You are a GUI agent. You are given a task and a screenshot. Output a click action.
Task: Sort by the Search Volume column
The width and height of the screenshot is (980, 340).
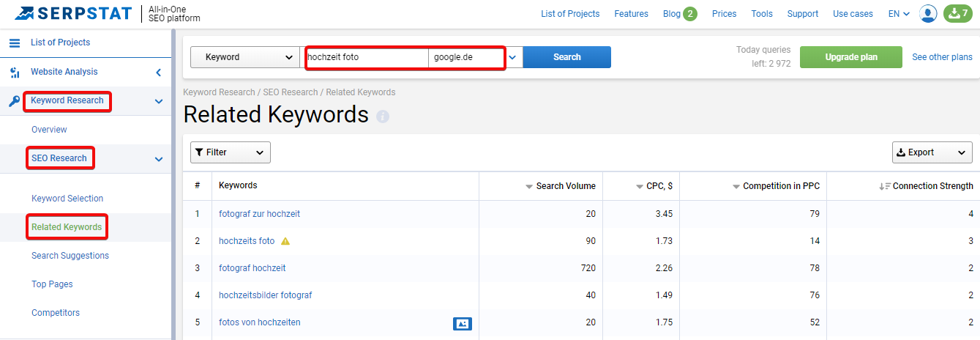(561, 186)
